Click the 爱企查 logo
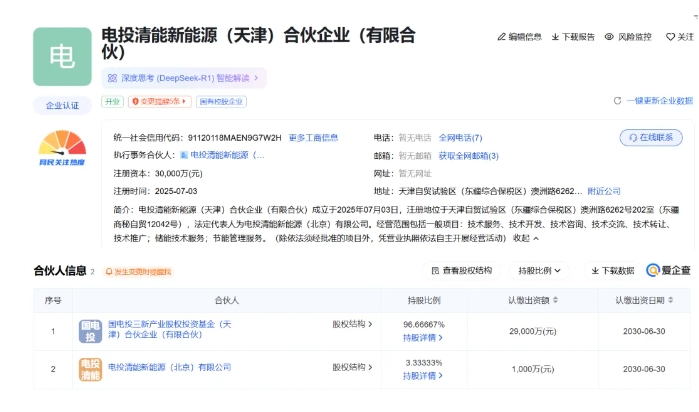Viewport: 699px width, 412px height. pyautogui.click(x=668, y=270)
